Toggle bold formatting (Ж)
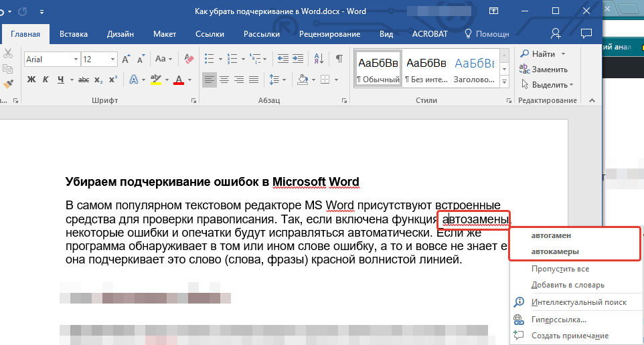The image size is (644, 345). tap(31, 80)
